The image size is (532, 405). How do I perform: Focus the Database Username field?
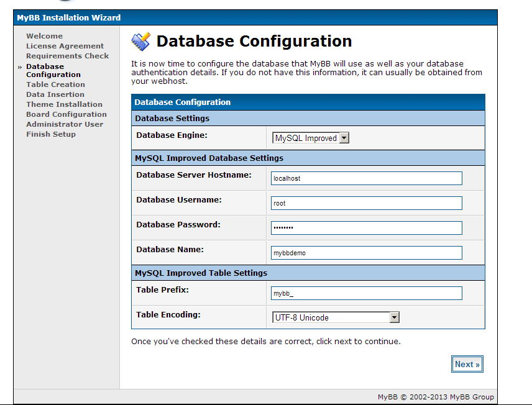[367, 203]
